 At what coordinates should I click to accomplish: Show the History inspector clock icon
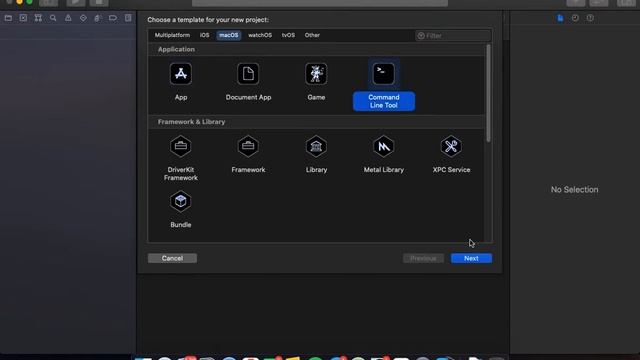coord(575,18)
